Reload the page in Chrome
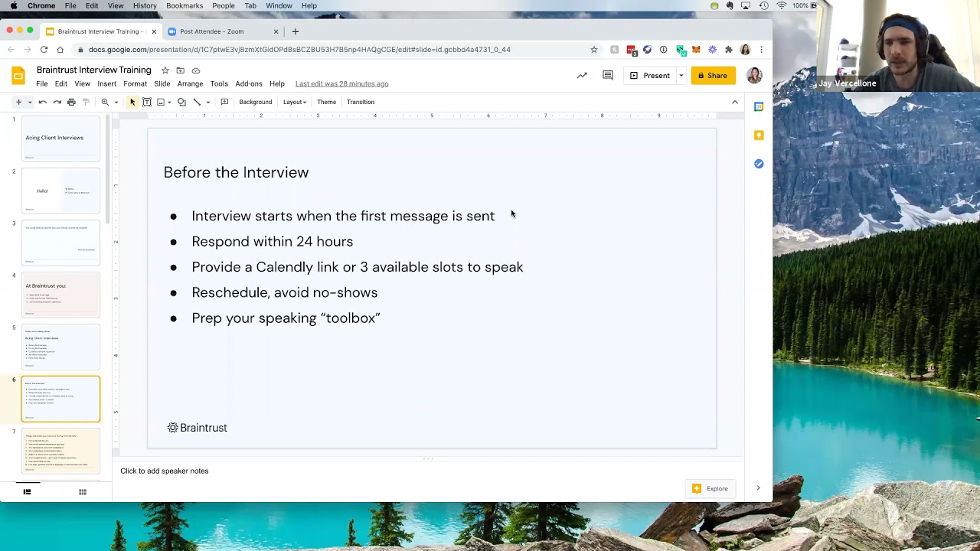The width and height of the screenshot is (980, 551). click(44, 50)
